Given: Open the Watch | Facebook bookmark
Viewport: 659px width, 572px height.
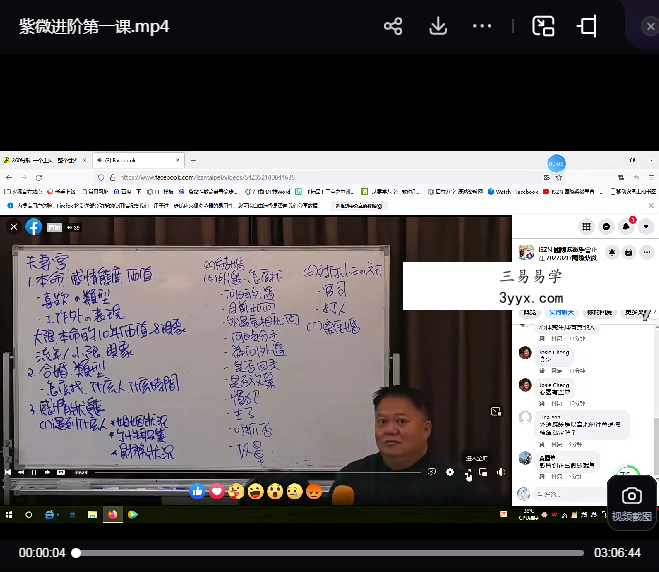Looking at the screenshot, I should [513, 192].
